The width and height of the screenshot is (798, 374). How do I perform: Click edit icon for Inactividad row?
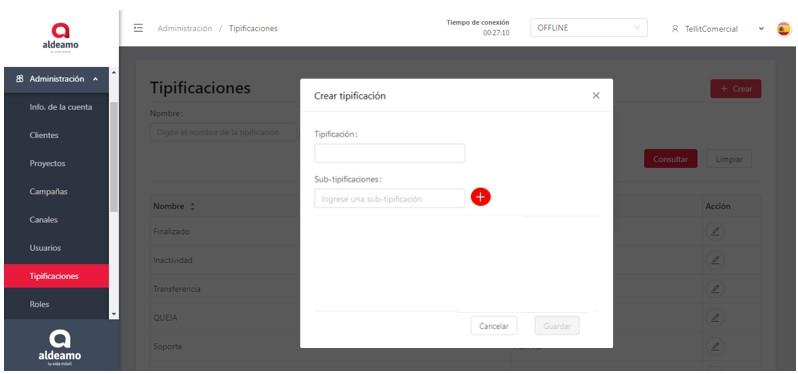tap(715, 260)
